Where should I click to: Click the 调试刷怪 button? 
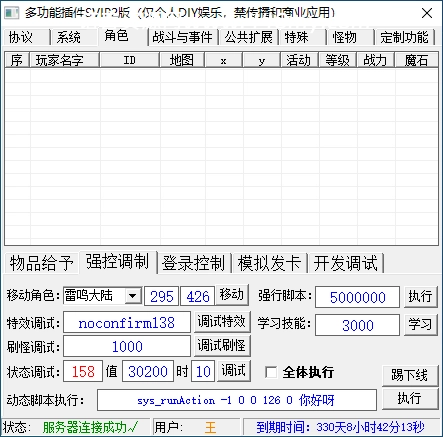point(222,346)
